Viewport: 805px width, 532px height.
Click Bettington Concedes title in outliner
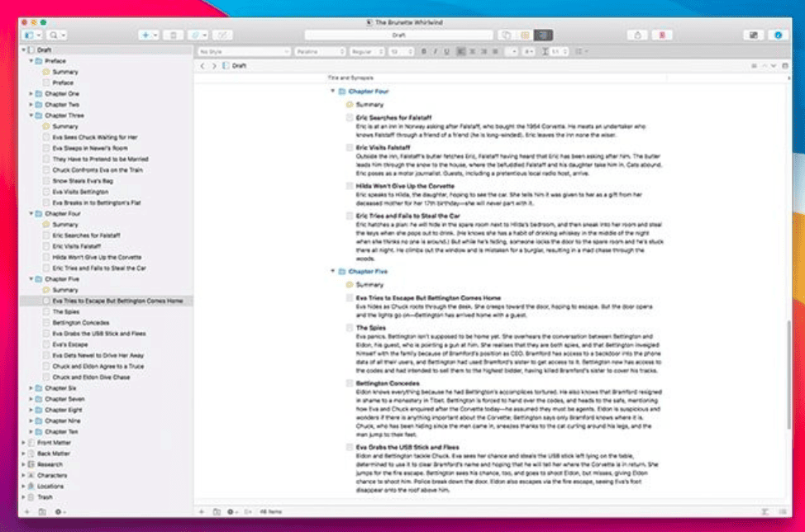click(x=388, y=383)
